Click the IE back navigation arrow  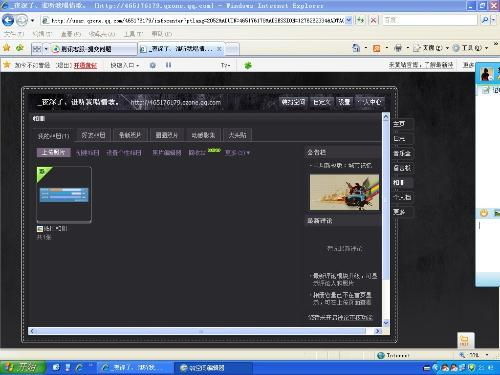tap(8, 20)
